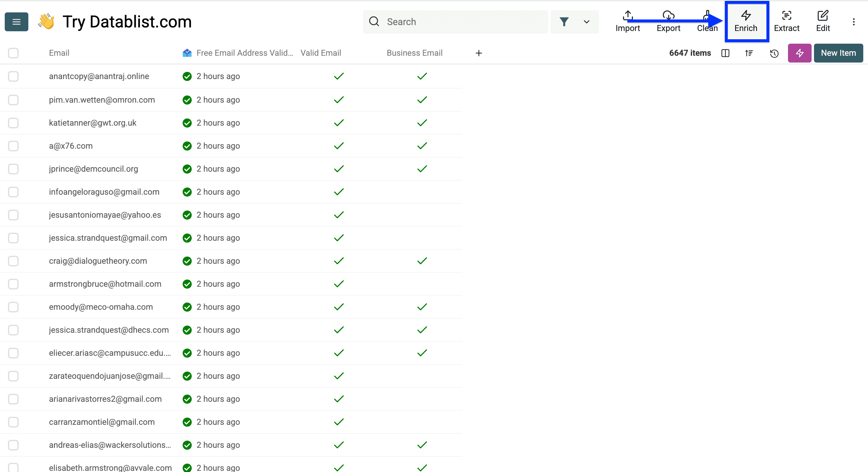Toggle split view layout icon

(x=725, y=53)
